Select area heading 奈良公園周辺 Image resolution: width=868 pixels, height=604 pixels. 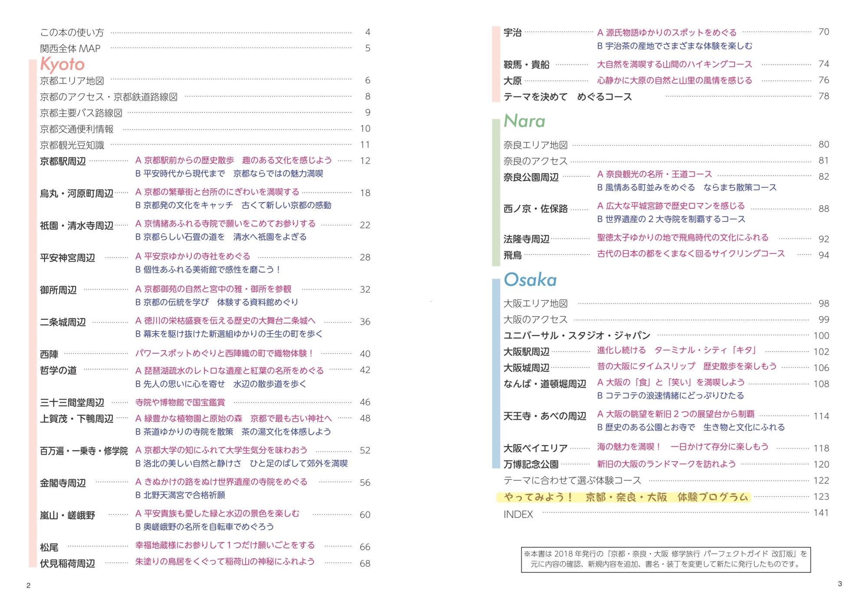click(x=531, y=177)
